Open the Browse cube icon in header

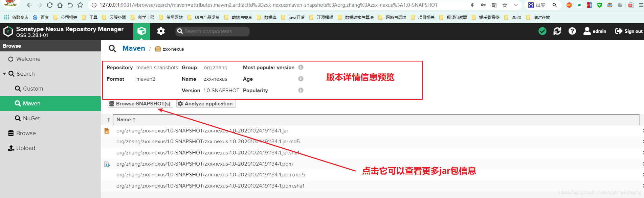[x=141, y=31]
